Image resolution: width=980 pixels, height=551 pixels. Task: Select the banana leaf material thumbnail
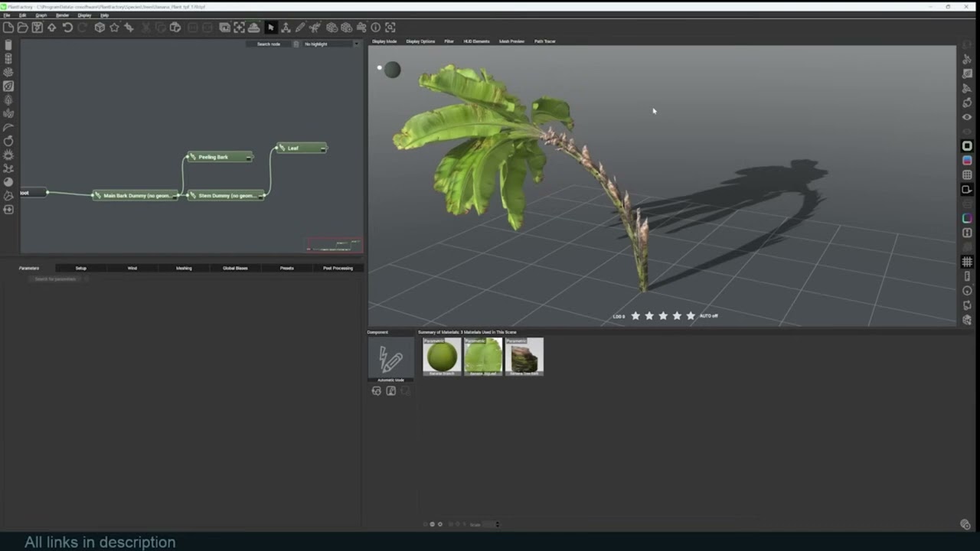tap(483, 357)
